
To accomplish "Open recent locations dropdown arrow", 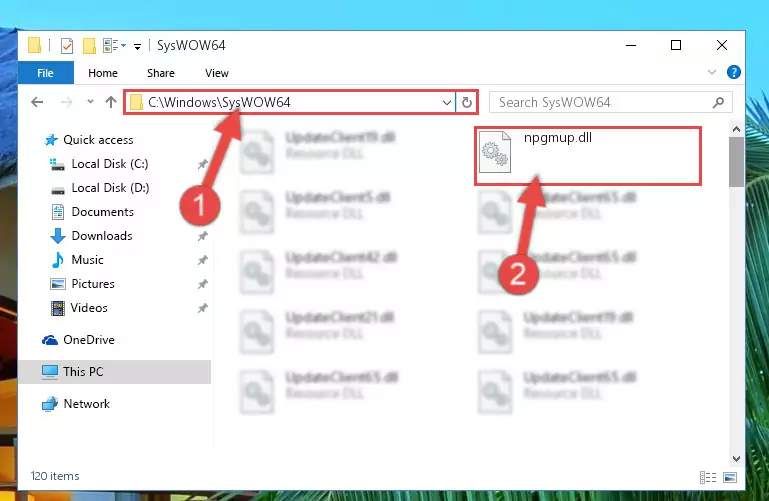I will (90, 101).
